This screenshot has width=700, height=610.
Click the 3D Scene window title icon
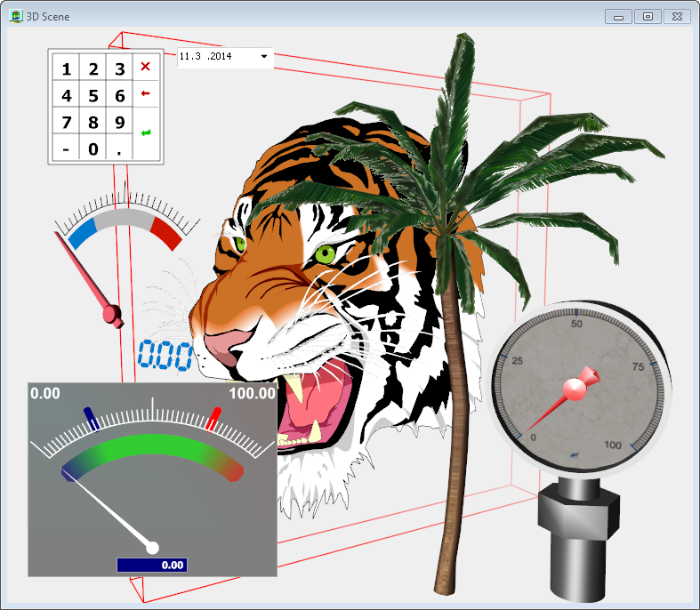[x=15, y=16]
